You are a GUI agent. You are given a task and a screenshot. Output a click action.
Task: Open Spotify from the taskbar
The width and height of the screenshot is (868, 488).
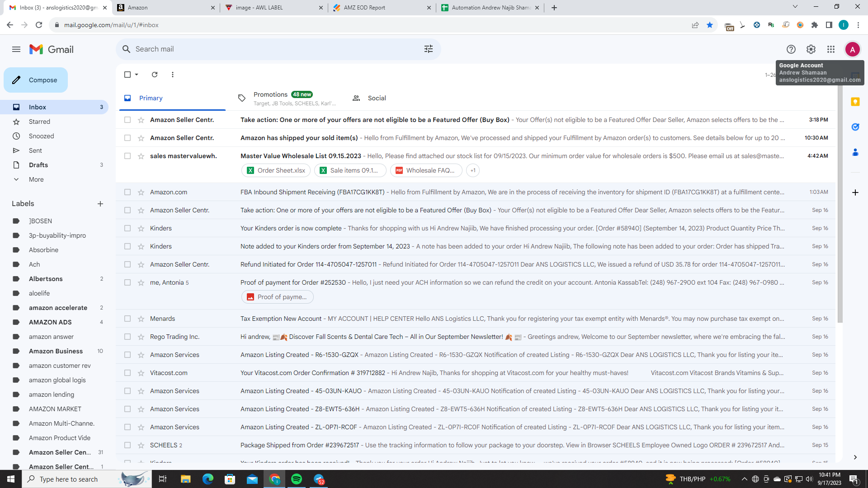pos(297,479)
